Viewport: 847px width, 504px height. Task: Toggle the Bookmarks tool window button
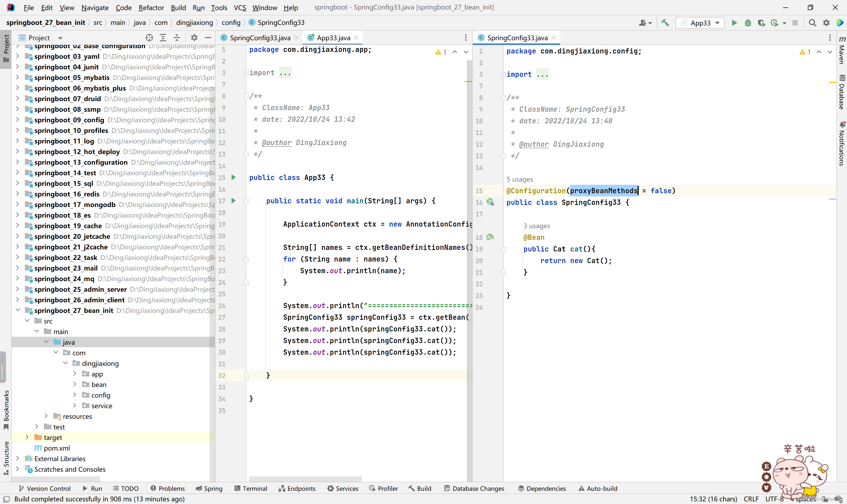point(6,409)
